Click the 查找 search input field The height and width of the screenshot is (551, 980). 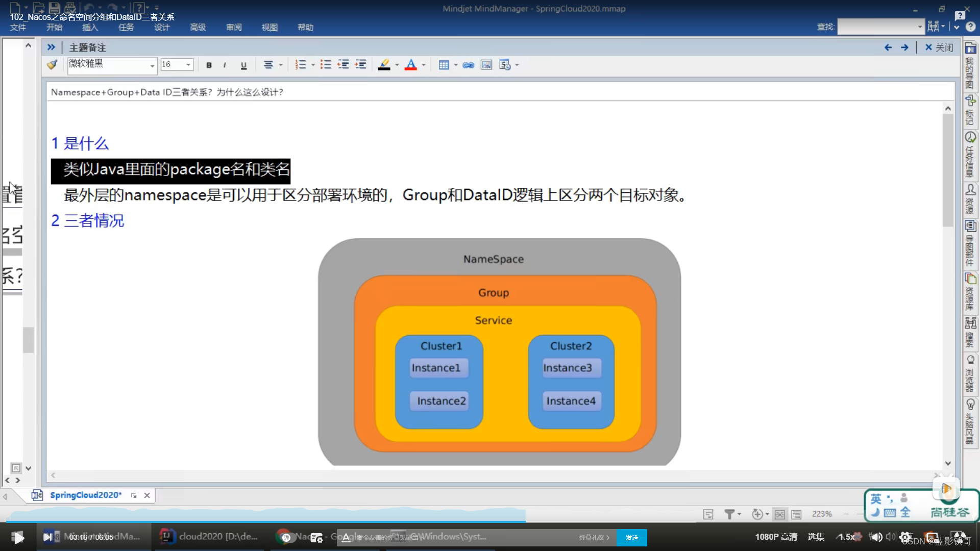(881, 27)
